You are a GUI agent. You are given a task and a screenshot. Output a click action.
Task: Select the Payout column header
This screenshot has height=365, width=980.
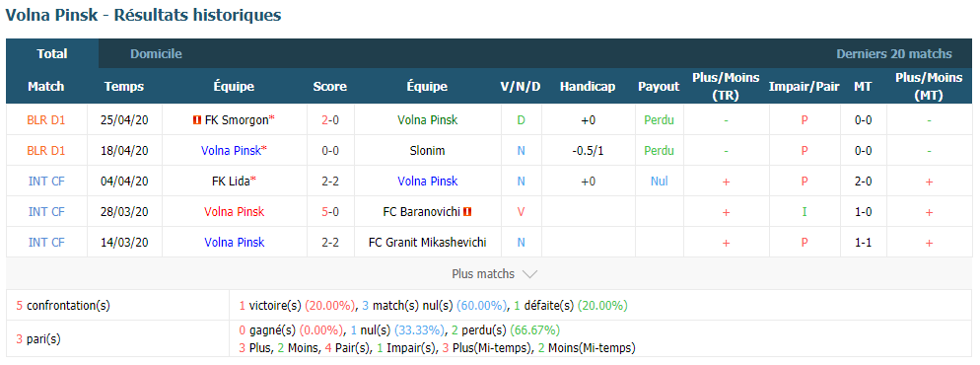pos(659,86)
